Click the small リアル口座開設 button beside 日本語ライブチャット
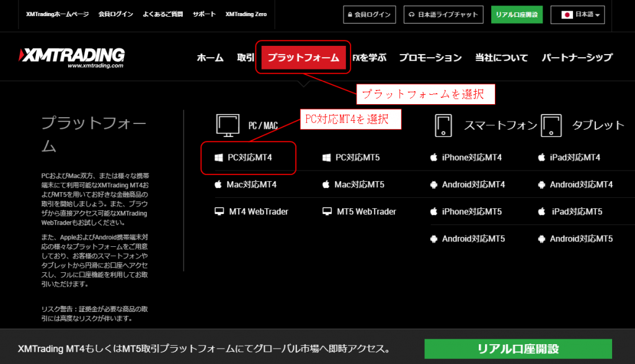Screen dimensions: 635x364 pos(517,15)
